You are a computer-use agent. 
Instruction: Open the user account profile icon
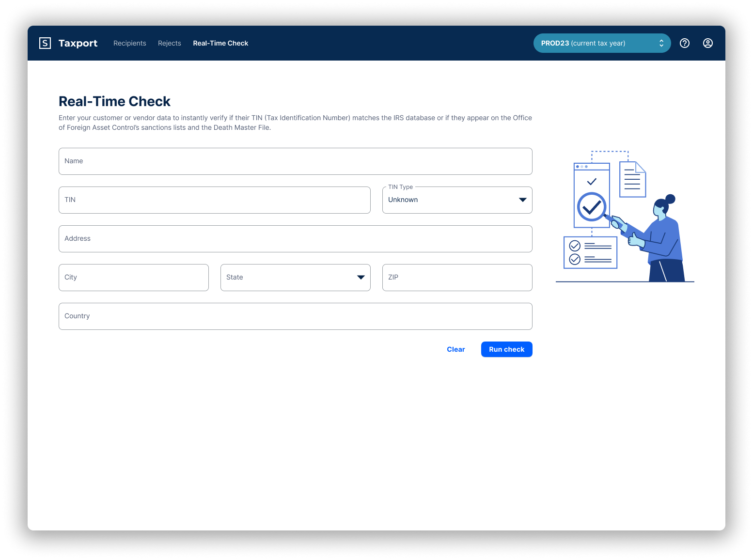[x=708, y=43]
